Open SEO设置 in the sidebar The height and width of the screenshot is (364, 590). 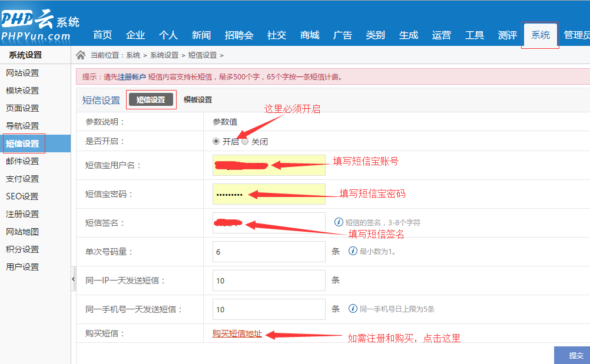click(22, 196)
